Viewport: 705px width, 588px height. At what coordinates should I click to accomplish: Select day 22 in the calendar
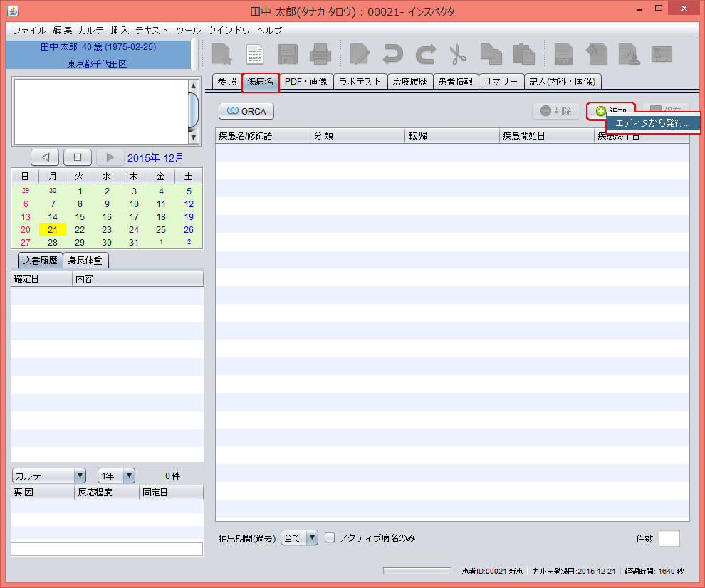(x=80, y=229)
